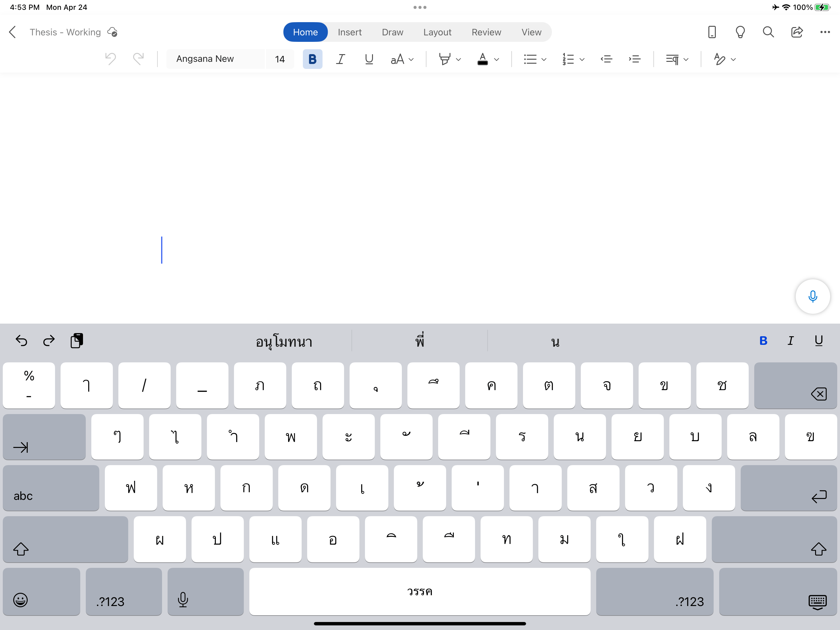Expand the highlighter color dropdown arrow
The image size is (840, 630).
click(x=458, y=60)
